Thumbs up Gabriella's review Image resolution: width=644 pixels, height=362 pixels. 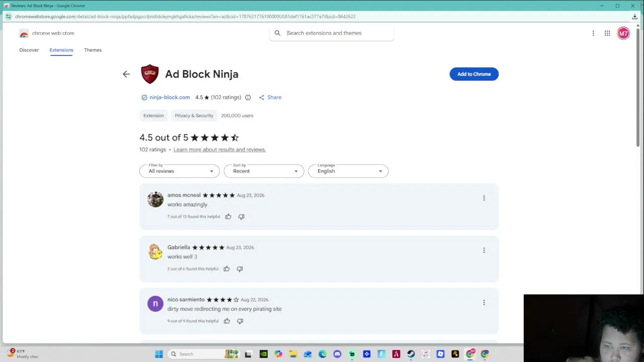(x=226, y=269)
